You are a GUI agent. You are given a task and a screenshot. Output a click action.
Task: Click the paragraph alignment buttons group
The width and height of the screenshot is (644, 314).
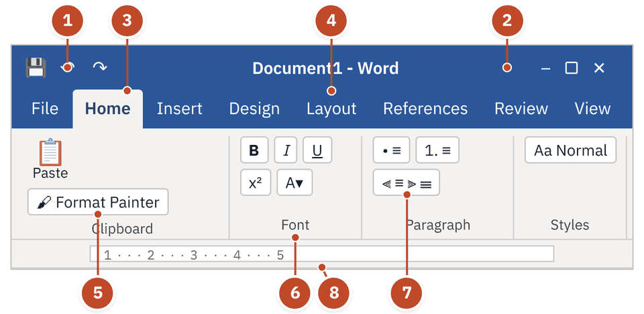(407, 182)
